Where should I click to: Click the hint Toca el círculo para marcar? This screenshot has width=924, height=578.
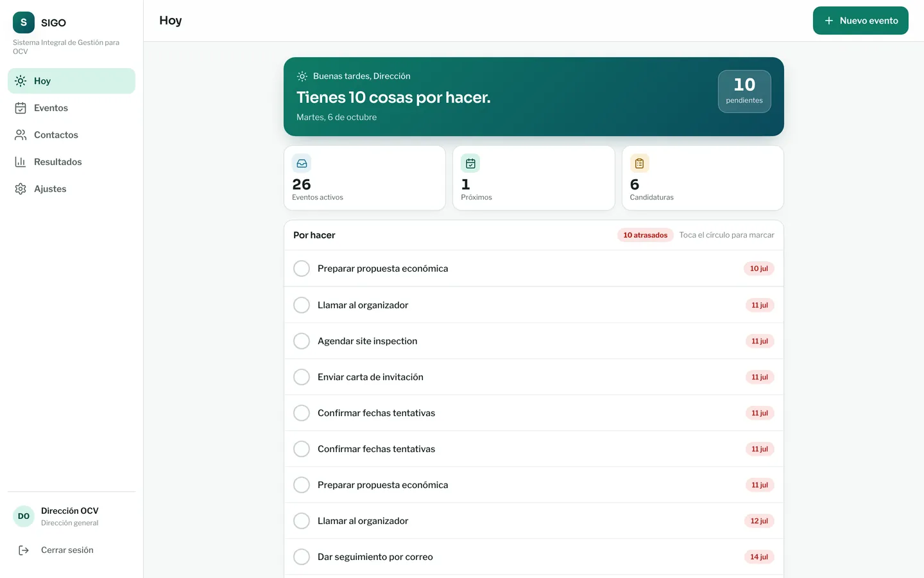pos(726,235)
